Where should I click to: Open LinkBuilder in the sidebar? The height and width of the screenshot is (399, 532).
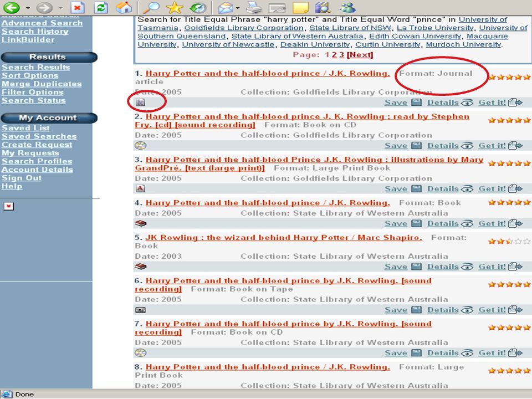pos(28,40)
